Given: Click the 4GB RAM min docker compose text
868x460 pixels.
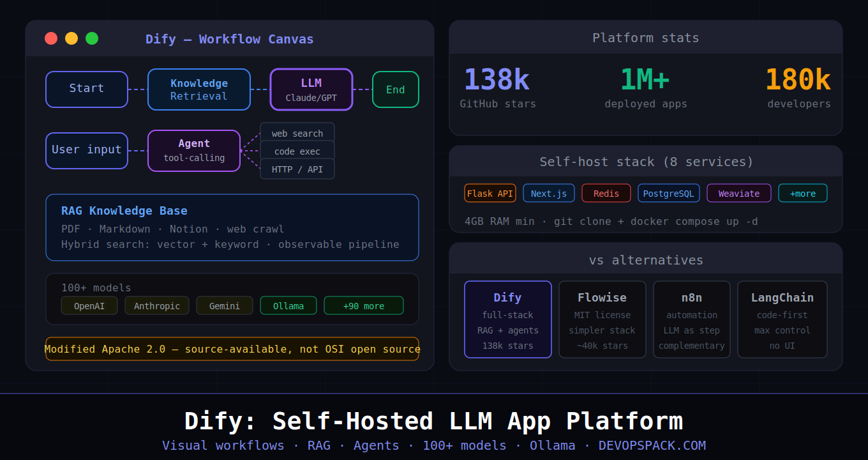Looking at the screenshot, I should [611, 221].
